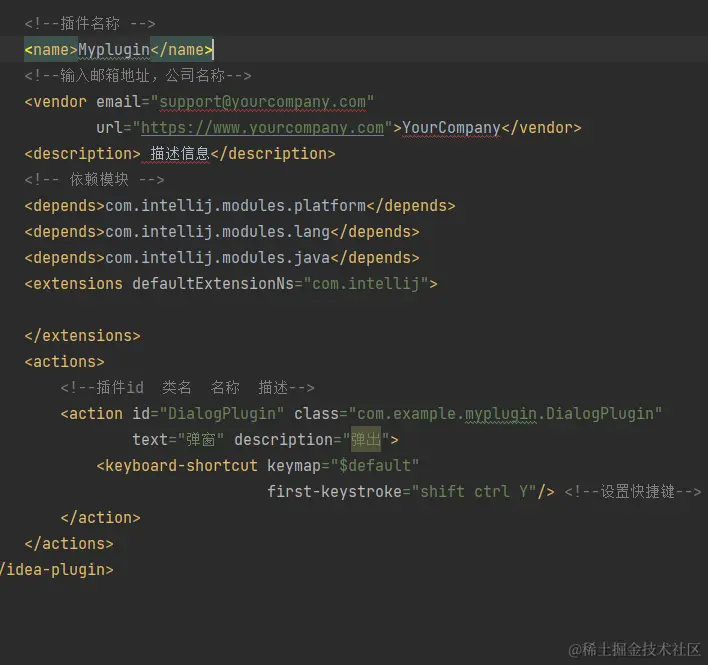Click the highlighted 弹出 description value
The image size is (708, 665).
pos(366,439)
